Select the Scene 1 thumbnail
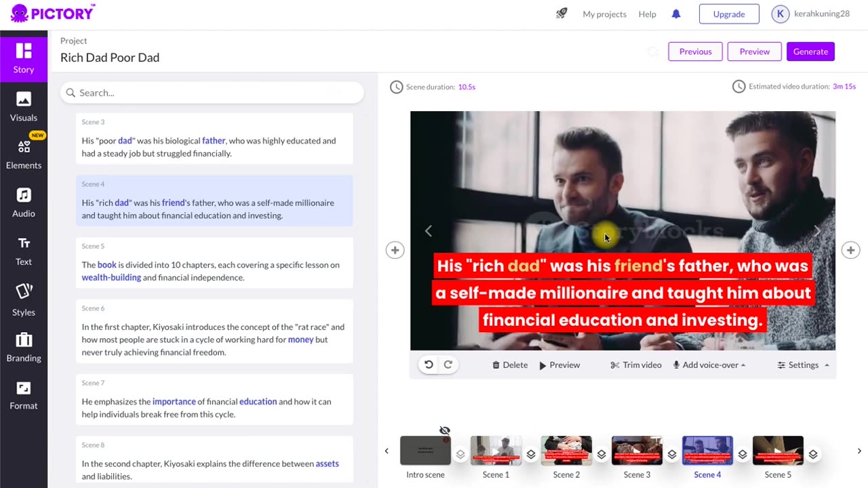 tap(496, 451)
